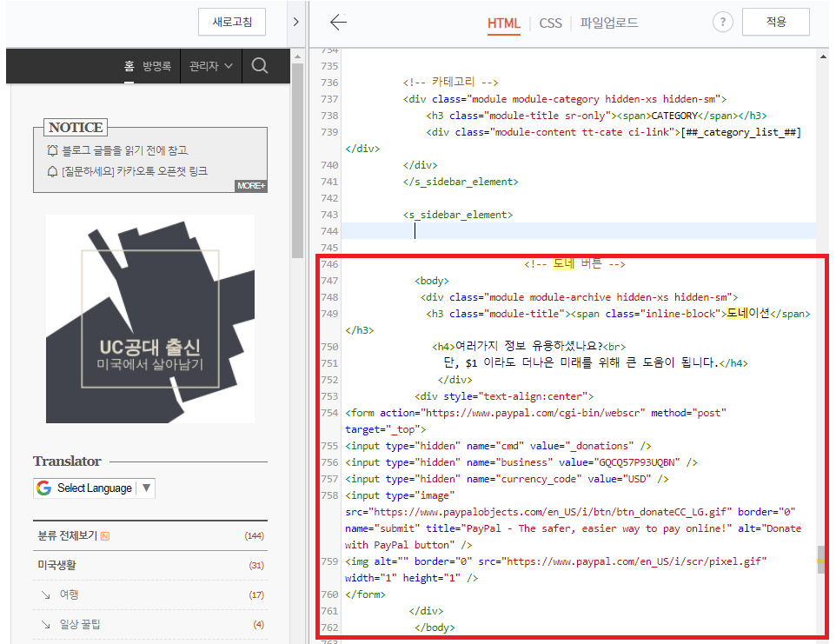The image size is (836, 644).
Task: Click the GQCQ57P93UQBN value in the code
Action: (x=640, y=462)
